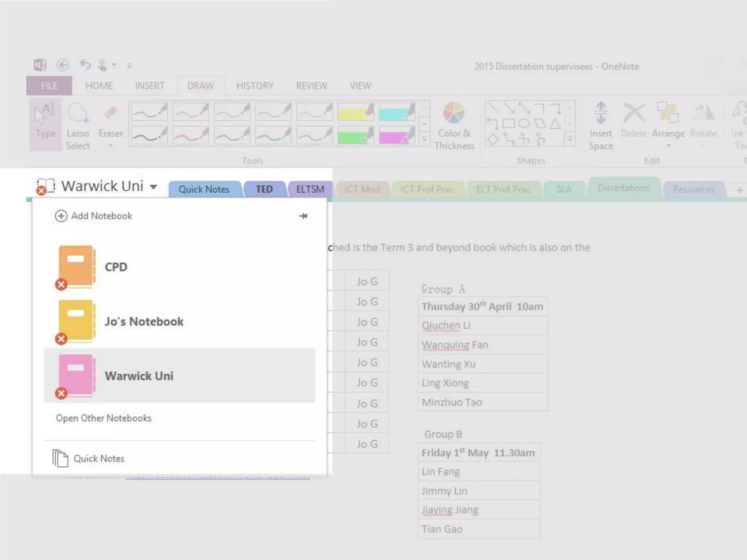Choose the Eraser tool

coord(111,125)
